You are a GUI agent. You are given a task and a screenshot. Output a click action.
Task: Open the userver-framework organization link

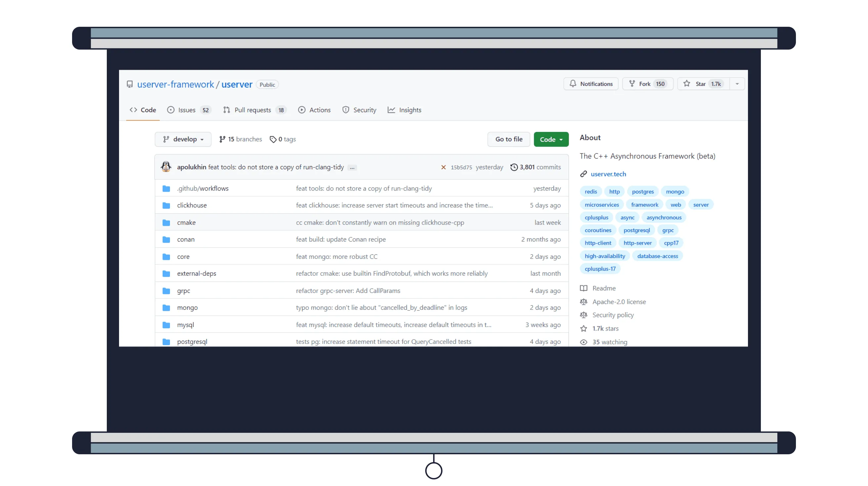(176, 84)
